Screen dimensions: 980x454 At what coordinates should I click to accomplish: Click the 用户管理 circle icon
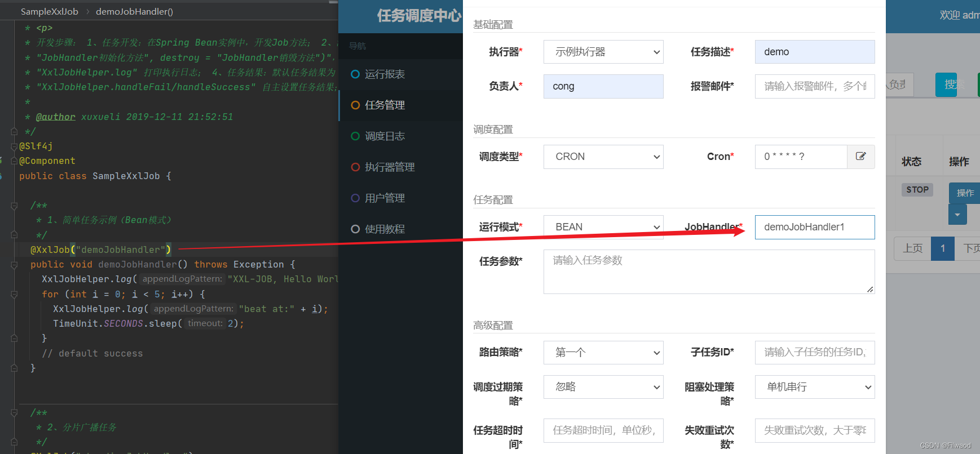355,198
